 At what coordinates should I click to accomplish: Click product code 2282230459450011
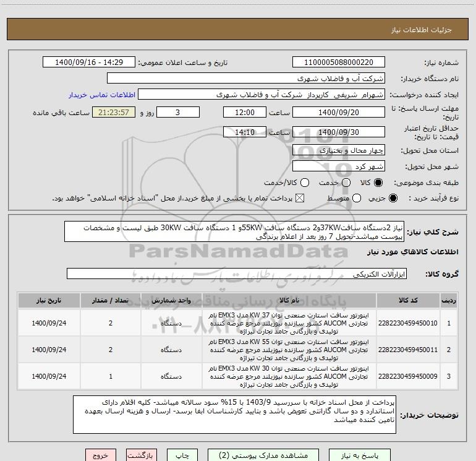click(x=408, y=350)
